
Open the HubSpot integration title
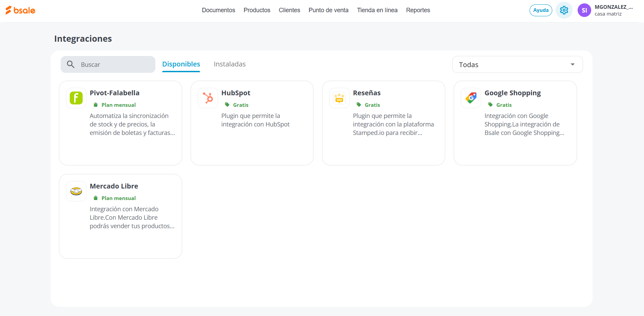coord(236,93)
